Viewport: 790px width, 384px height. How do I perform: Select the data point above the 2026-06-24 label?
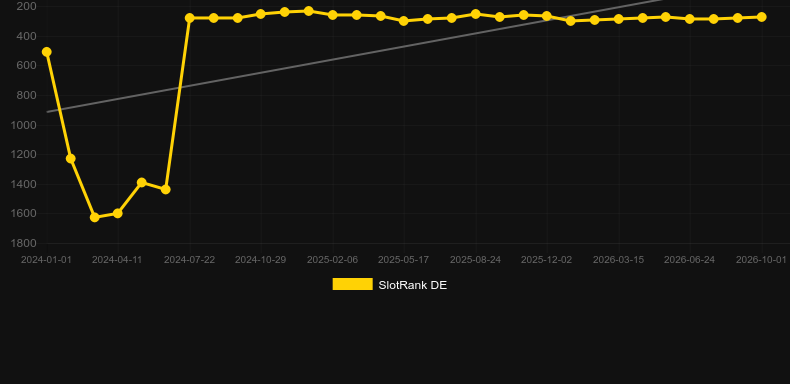point(690,19)
